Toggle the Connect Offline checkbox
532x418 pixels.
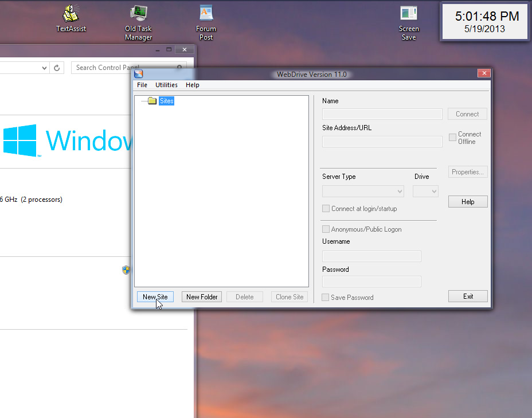click(452, 138)
